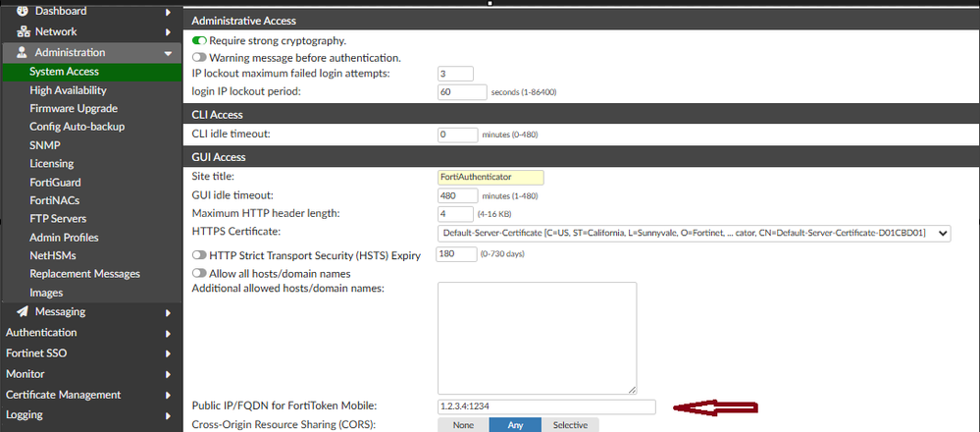Open Replacement Messages
This screenshot has height=432, width=980.
84,274
